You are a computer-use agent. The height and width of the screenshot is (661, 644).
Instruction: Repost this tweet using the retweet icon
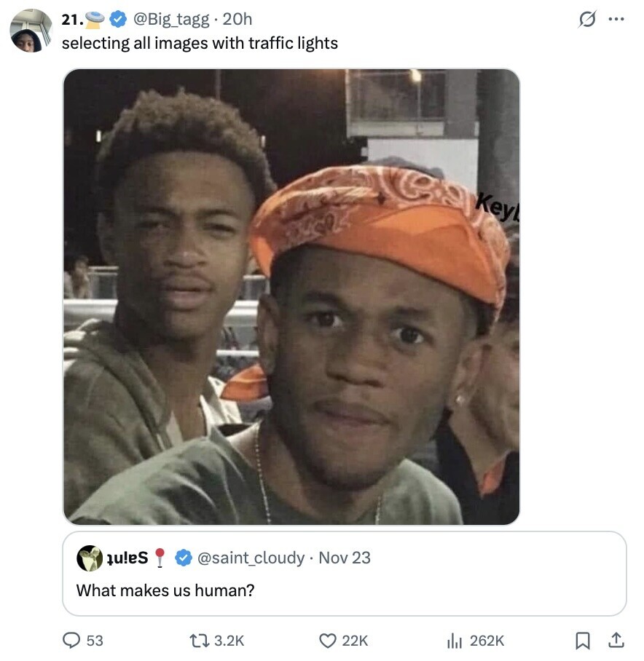click(x=200, y=641)
